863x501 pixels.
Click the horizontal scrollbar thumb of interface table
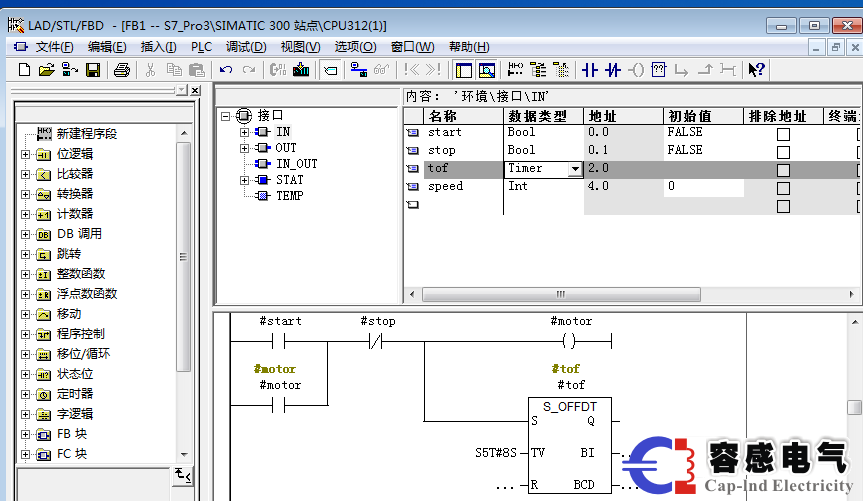tap(561, 295)
